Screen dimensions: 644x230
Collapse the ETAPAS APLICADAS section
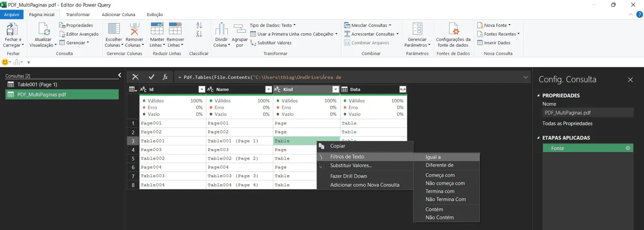click(x=539, y=138)
